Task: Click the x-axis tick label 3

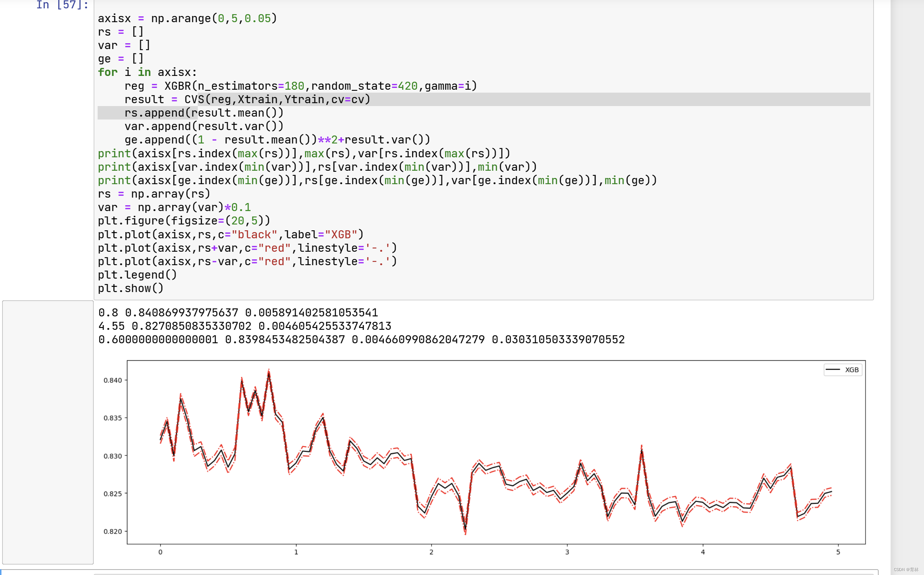Action: click(567, 552)
